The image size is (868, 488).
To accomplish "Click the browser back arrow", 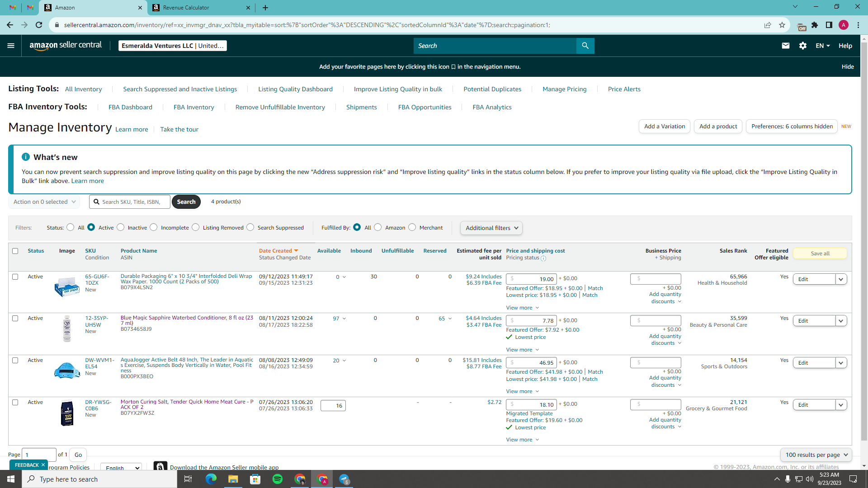I will [x=10, y=25].
